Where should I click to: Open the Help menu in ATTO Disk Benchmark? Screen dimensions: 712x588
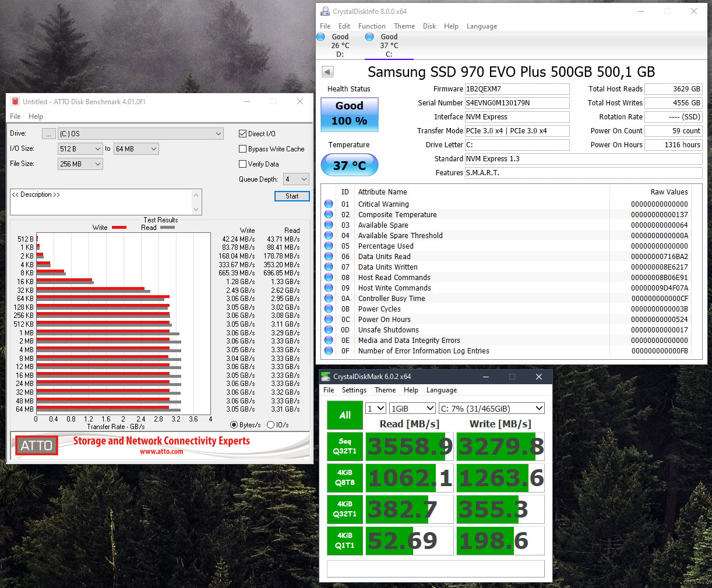tap(36, 116)
